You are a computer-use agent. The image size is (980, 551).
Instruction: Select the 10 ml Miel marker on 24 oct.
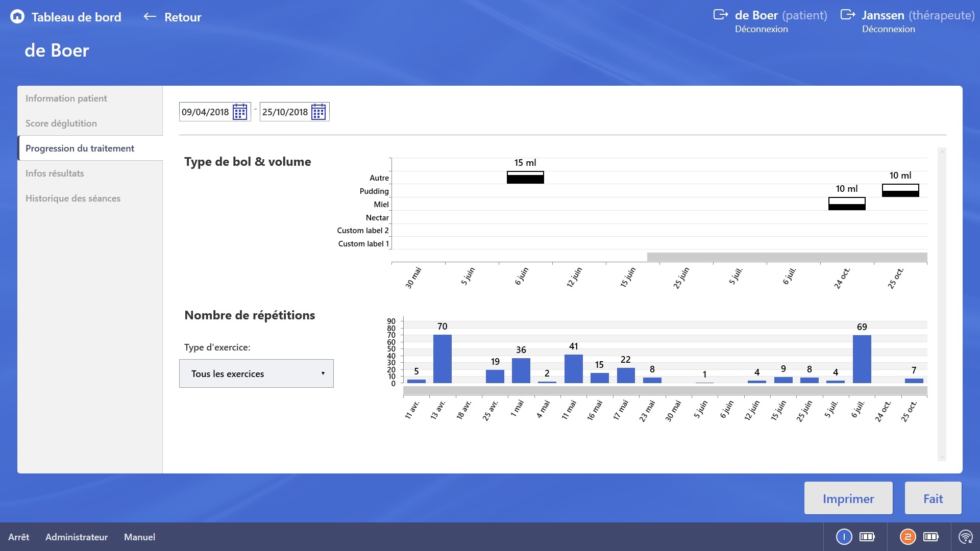pos(847,204)
